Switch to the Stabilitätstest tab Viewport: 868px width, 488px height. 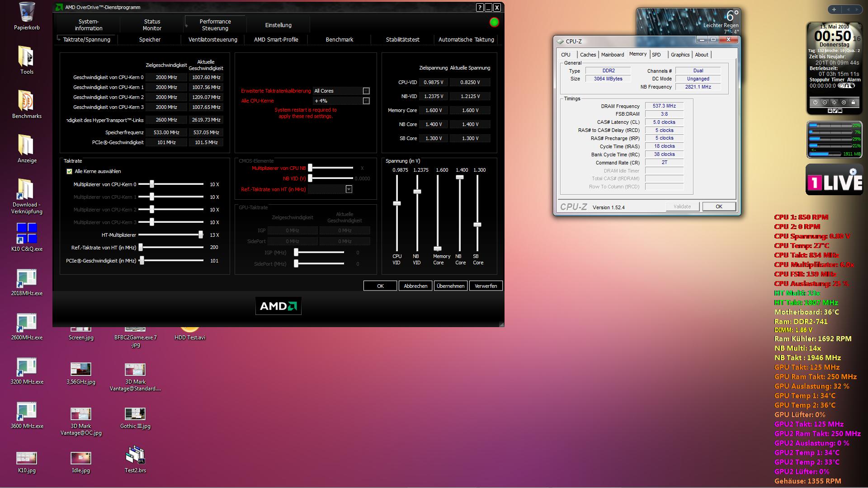402,40
